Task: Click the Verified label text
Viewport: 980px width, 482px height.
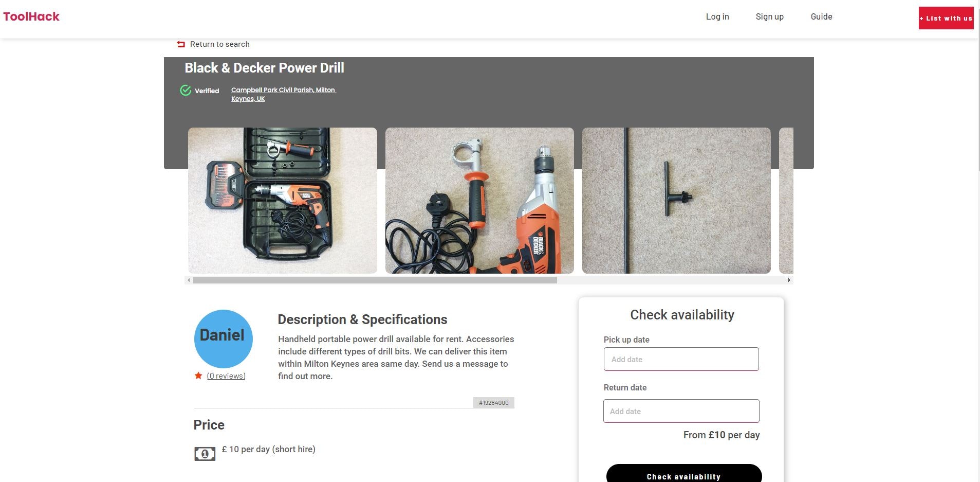Action: (x=207, y=91)
